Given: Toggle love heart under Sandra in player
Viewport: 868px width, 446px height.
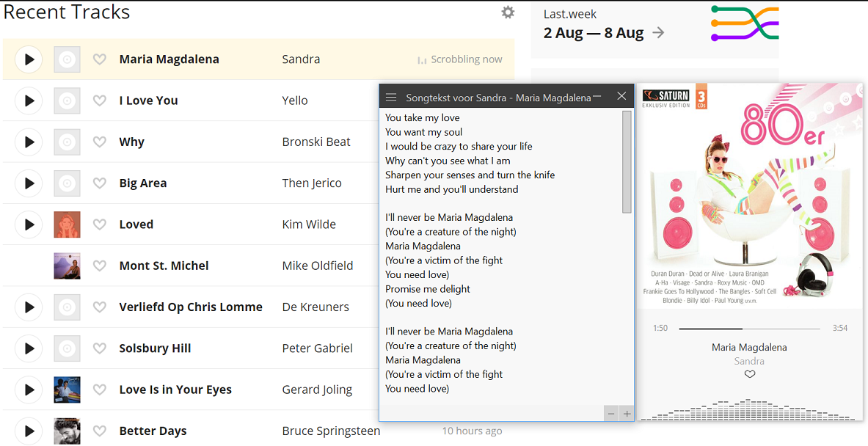Looking at the screenshot, I should (749, 374).
